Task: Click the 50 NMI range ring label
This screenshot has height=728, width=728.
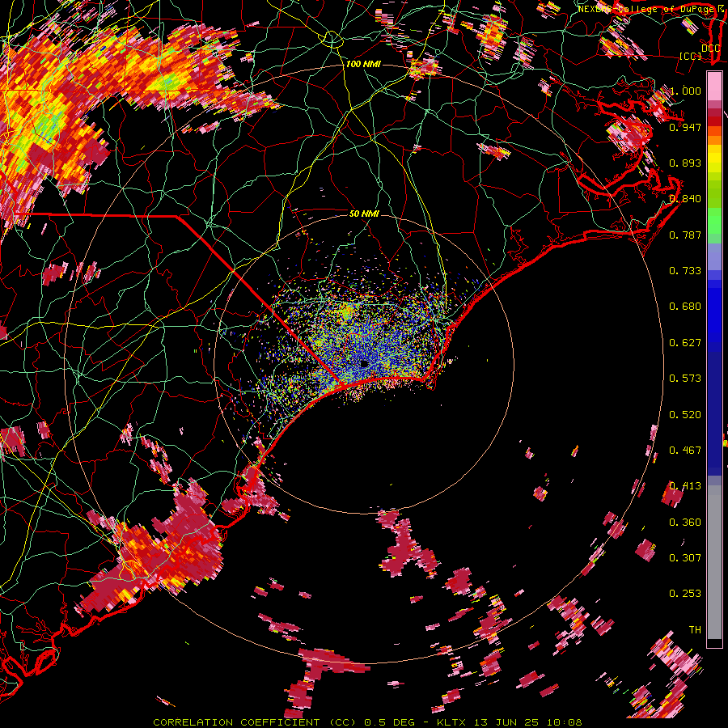Action: tap(364, 214)
